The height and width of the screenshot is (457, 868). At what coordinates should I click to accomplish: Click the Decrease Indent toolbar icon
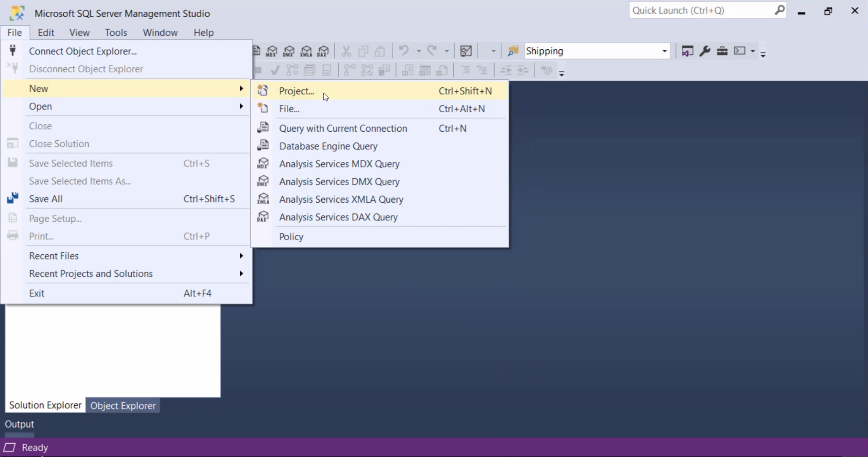(506, 70)
